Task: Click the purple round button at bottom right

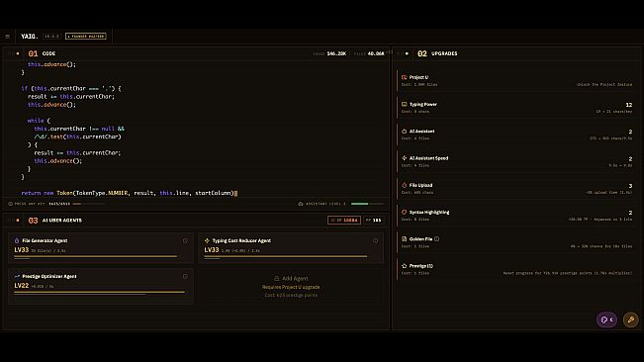Action: coord(606,319)
